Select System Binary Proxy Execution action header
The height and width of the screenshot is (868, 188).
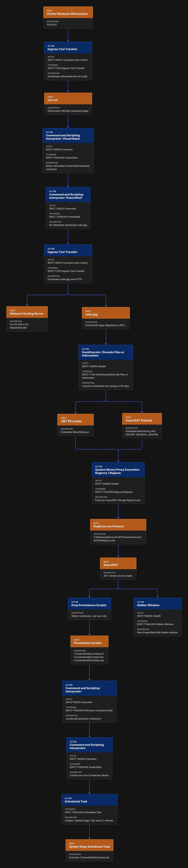[118, 470]
